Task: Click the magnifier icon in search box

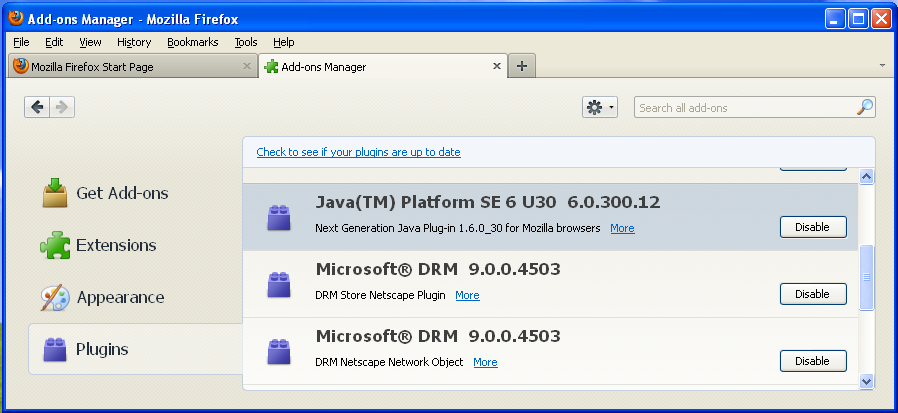Action: [x=865, y=107]
